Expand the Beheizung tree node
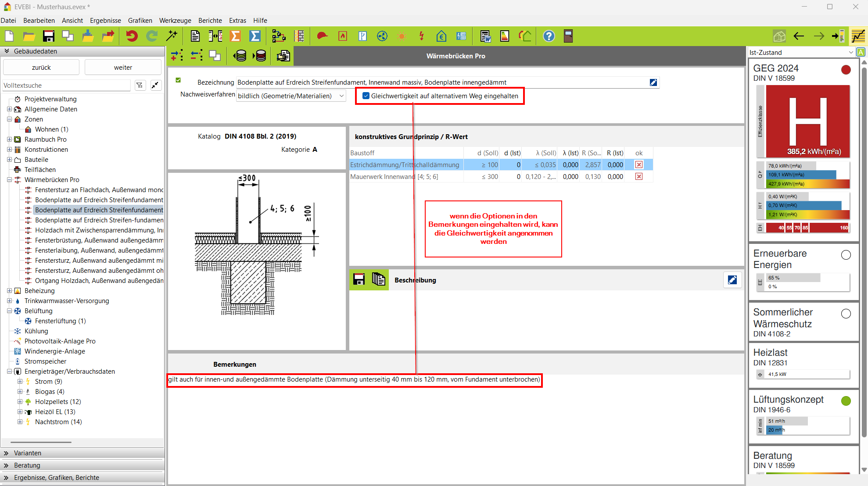868x486 pixels. tap(9, 290)
